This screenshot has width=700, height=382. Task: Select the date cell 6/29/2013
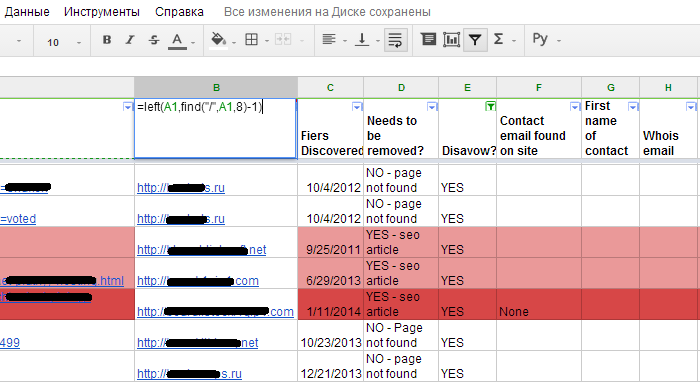pyautogui.click(x=330, y=273)
